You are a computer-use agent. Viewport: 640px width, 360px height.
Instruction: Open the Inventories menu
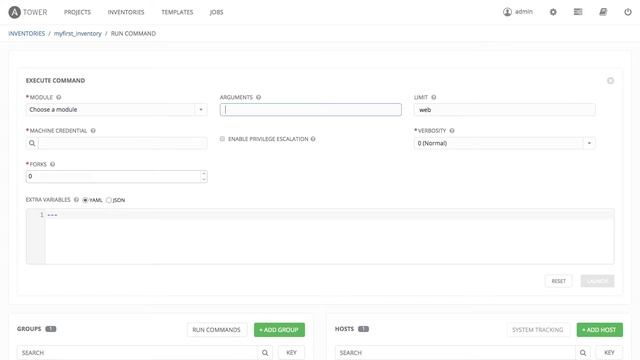tap(126, 12)
